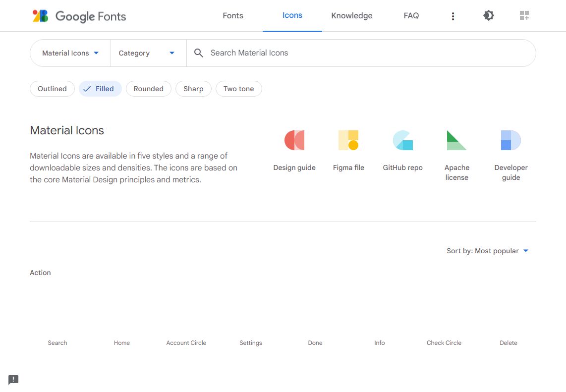
Task: Toggle the dark theme brightness icon
Action: [488, 15]
